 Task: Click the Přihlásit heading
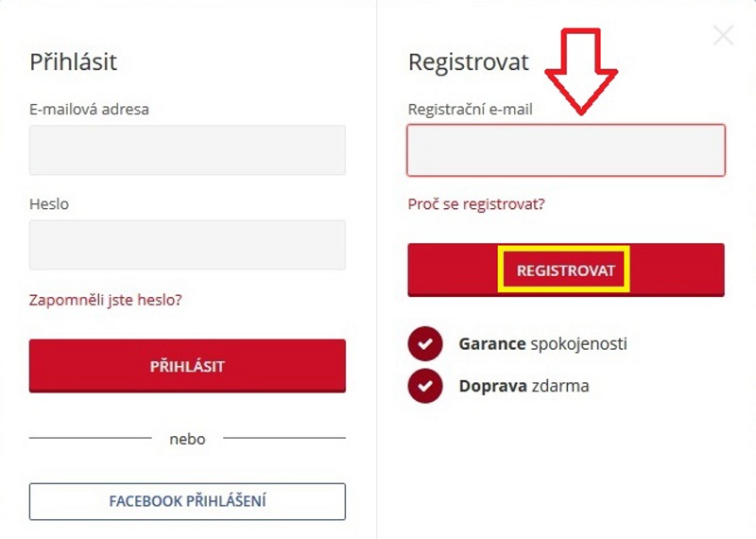[74, 61]
